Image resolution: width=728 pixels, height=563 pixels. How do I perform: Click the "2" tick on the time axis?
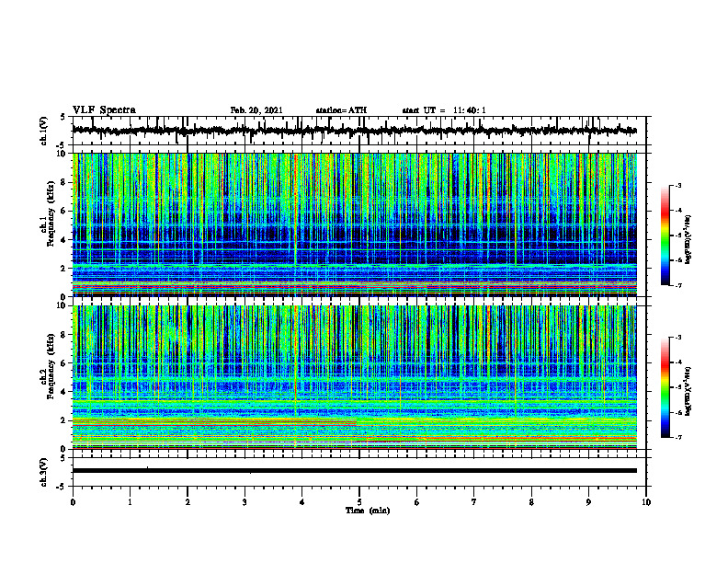click(188, 502)
